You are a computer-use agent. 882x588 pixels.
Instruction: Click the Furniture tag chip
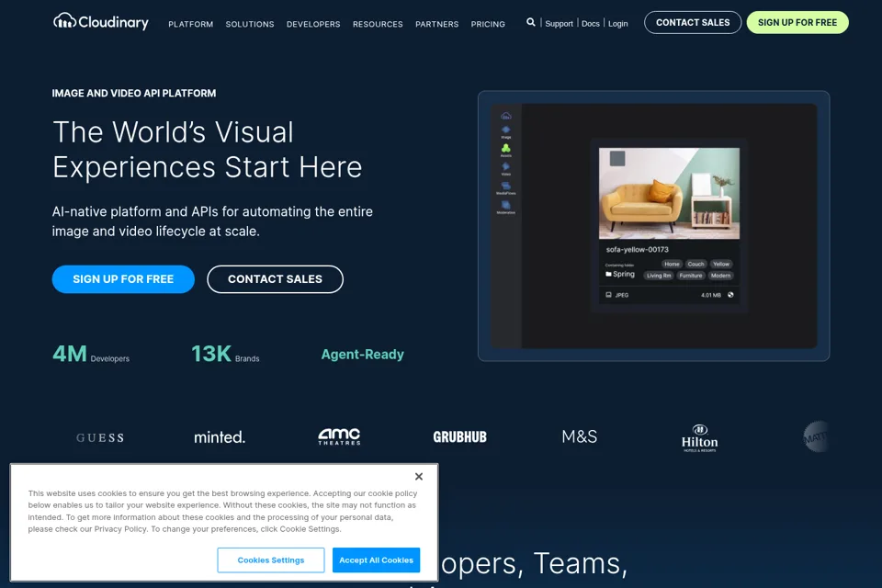(x=691, y=276)
